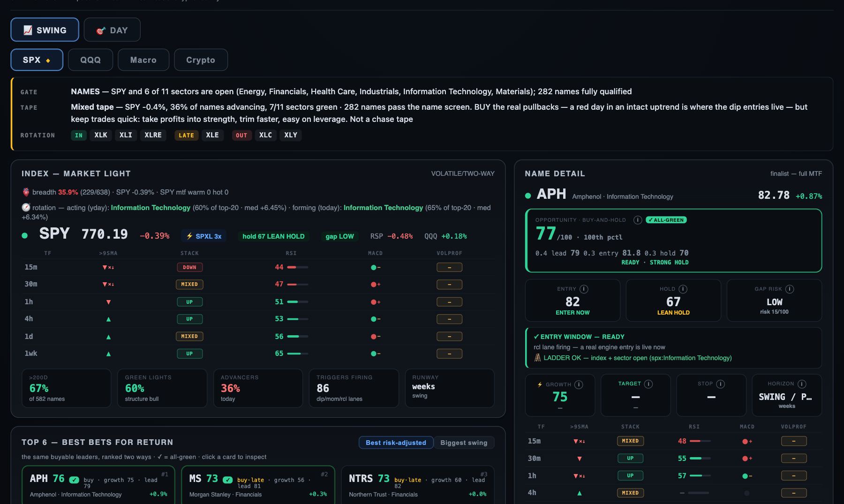
Task: Click the XLRE rotation chip
Action: 153,135
